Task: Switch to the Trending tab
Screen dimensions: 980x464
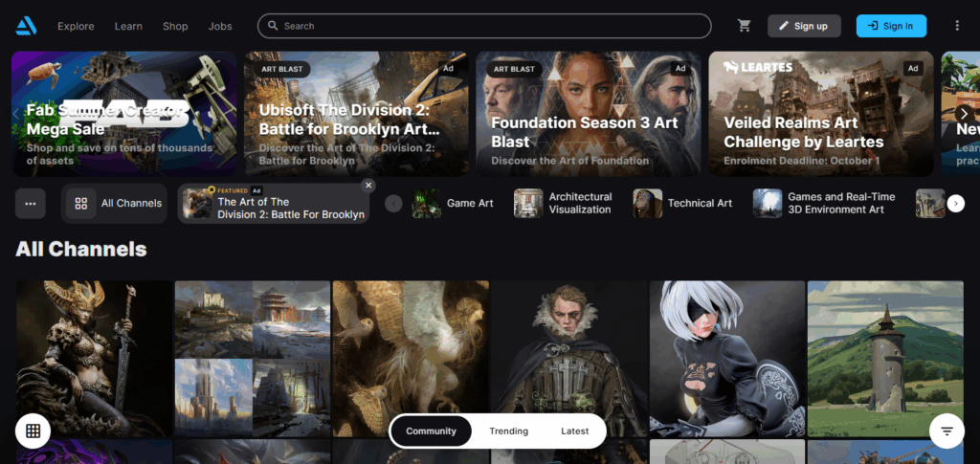Action: click(509, 431)
